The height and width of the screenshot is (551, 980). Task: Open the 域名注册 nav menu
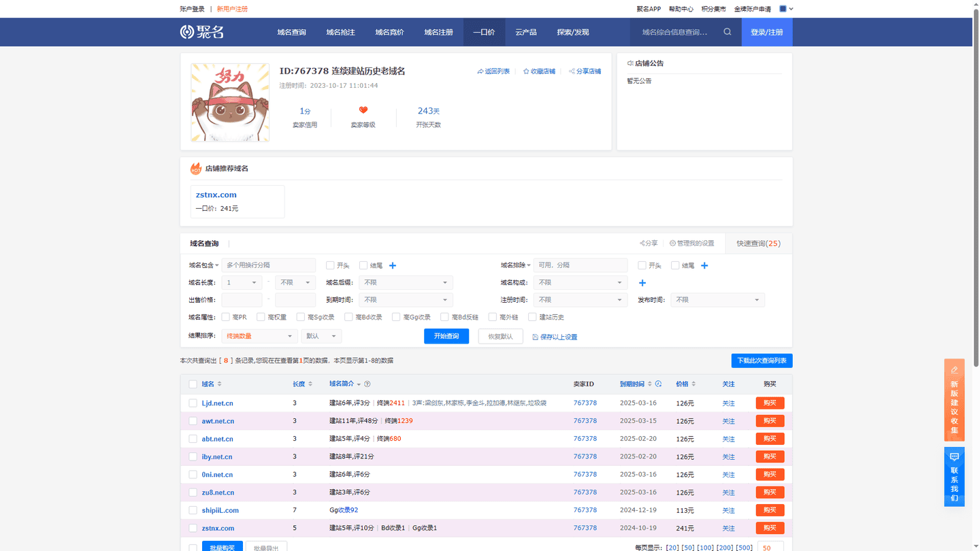[438, 32]
